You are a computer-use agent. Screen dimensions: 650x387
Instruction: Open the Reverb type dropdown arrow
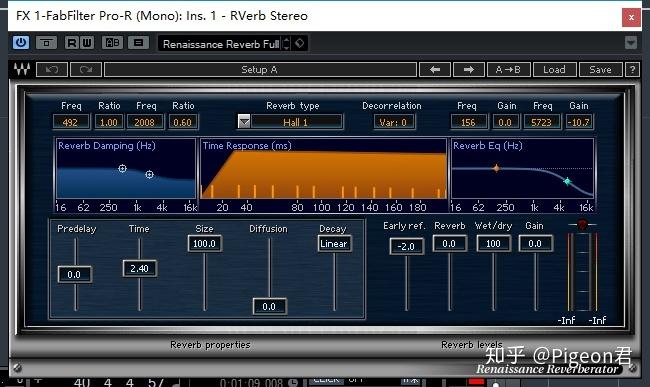[244, 121]
